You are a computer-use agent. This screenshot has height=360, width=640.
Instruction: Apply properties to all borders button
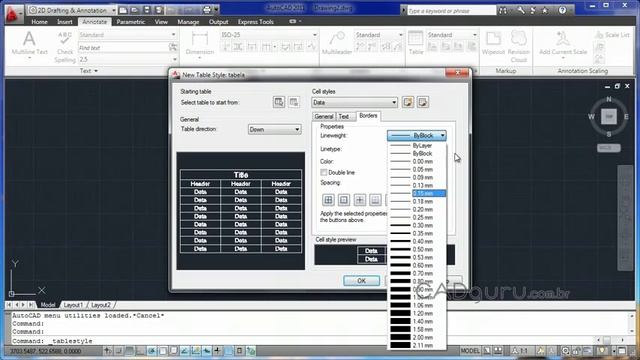(x=328, y=200)
